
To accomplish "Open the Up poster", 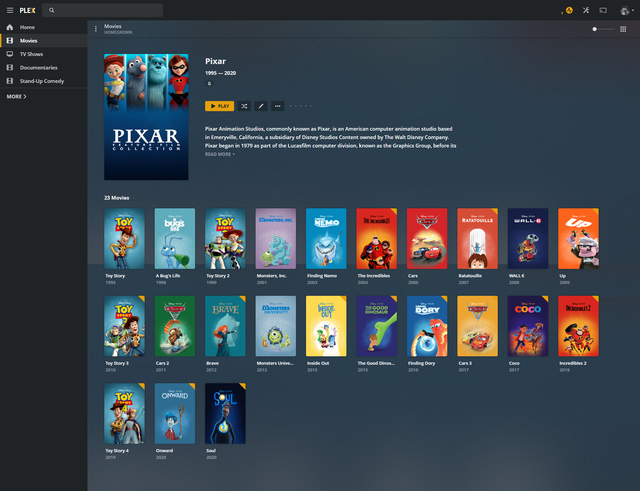I will point(578,239).
